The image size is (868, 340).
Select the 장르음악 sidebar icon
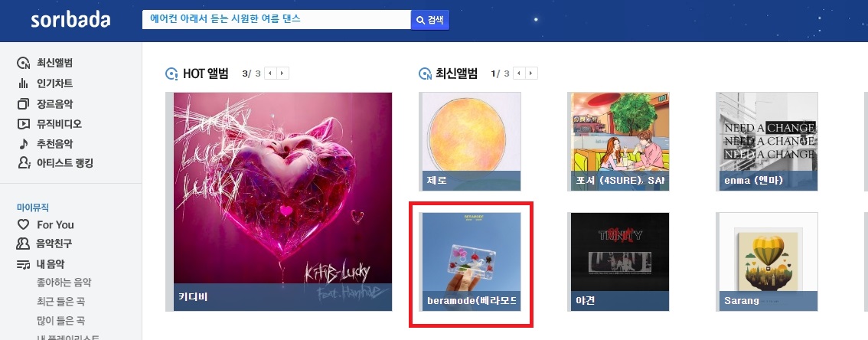(23, 103)
